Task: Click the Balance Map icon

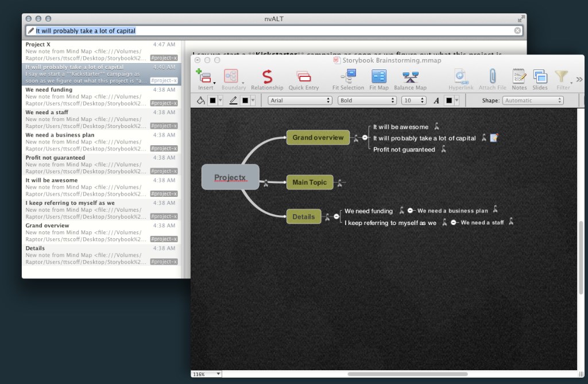Action: coord(410,76)
